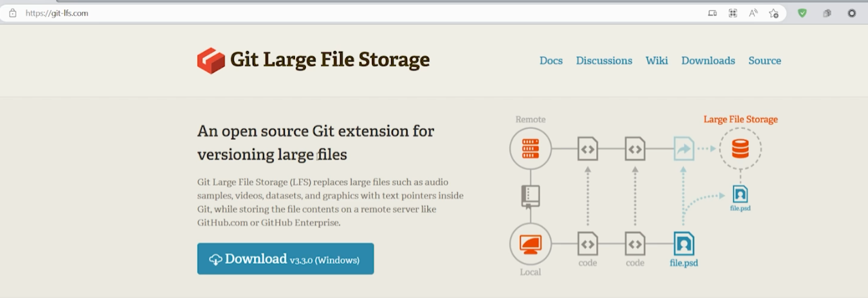Click the address bar URL field
Image resolution: width=868 pixels, height=298 pixels.
[x=341, y=13]
